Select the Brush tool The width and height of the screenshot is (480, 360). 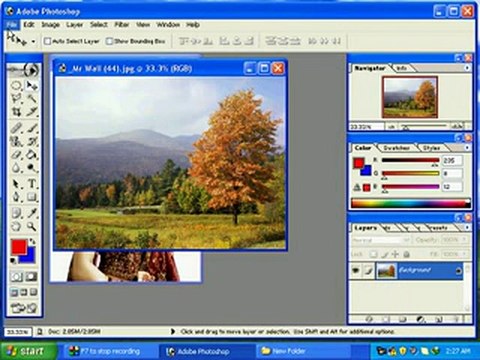pos(32,128)
